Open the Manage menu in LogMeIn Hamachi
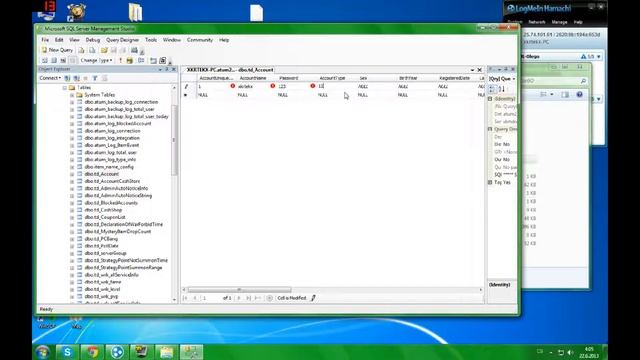640x360 pixels. coord(559,22)
